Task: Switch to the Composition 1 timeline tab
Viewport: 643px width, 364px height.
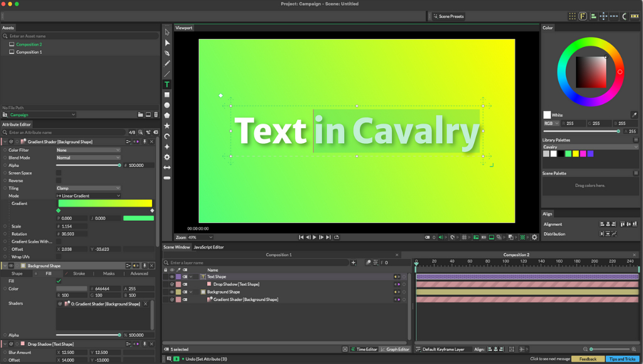Action: click(278, 255)
